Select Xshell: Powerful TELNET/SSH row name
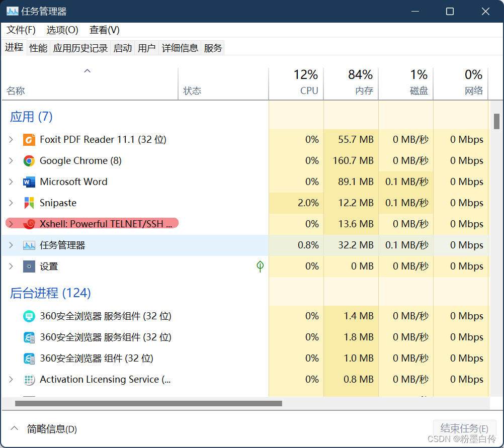 click(106, 224)
